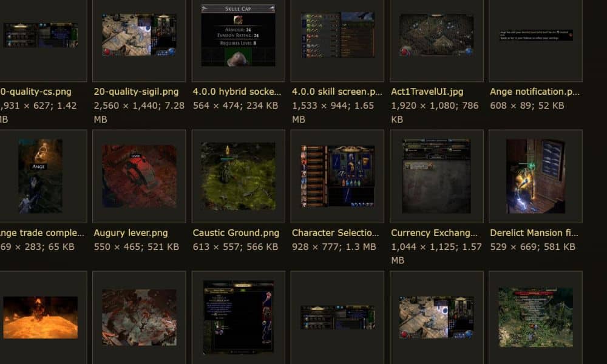This screenshot has width=607, height=364.
Task: Open the Derelict Mansion thumbnail image
Action: click(x=536, y=176)
